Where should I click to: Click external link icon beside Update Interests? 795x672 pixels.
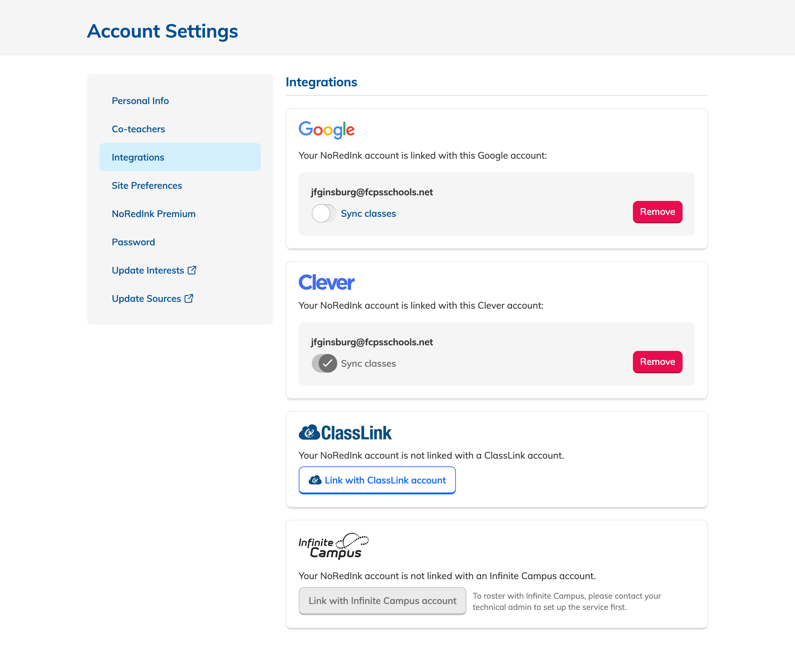[192, 270]
